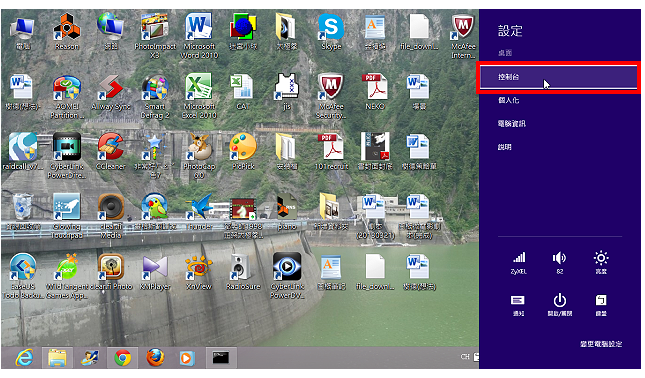
Task: Open Google Chrome from the taskbar
Action: (x=123, y=357)
